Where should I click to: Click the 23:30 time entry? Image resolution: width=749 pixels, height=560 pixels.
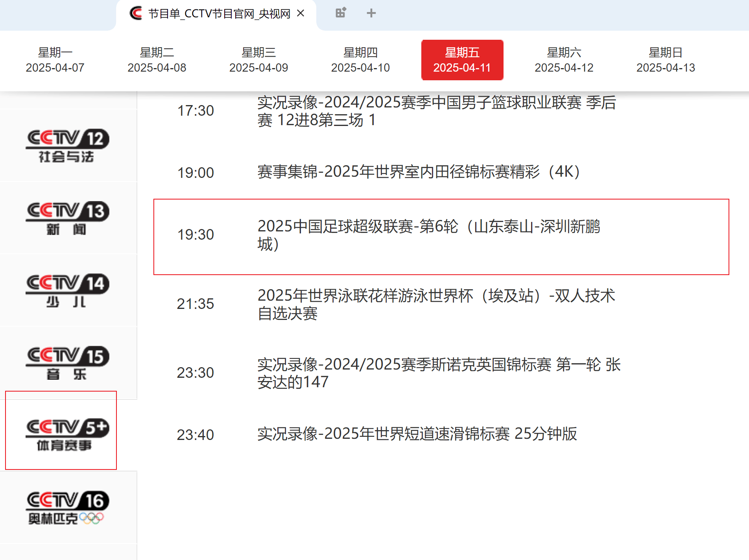coord(196,373)
